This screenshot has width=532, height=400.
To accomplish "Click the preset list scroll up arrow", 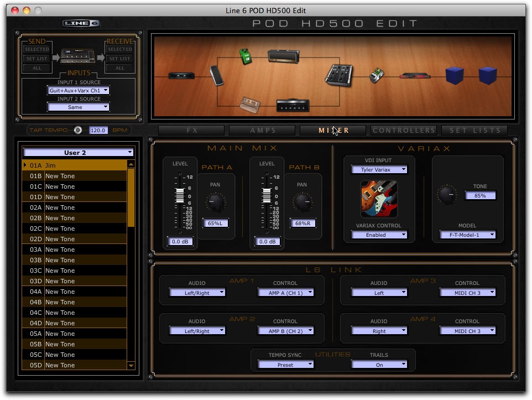I will tap(131, 164).
